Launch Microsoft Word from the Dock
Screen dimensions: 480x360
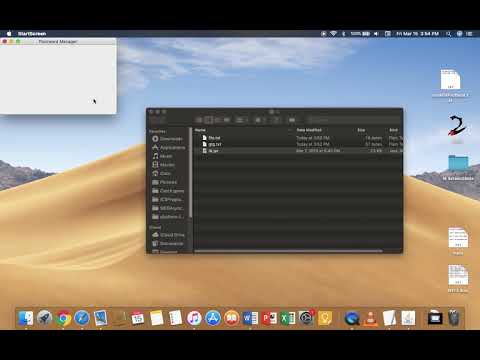point(250,318)
